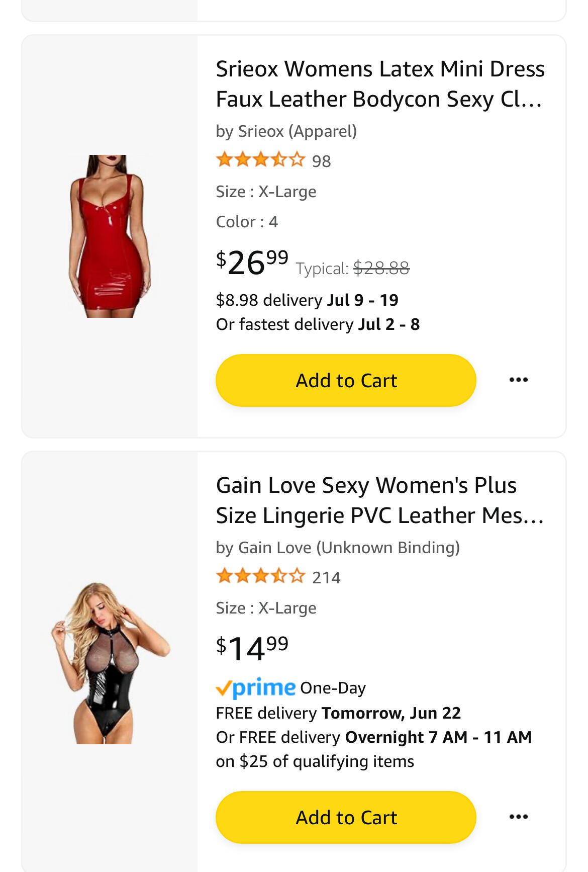Select the $14.99 price of Gain Love item
588x872 pixels.
tap(252, 649)
